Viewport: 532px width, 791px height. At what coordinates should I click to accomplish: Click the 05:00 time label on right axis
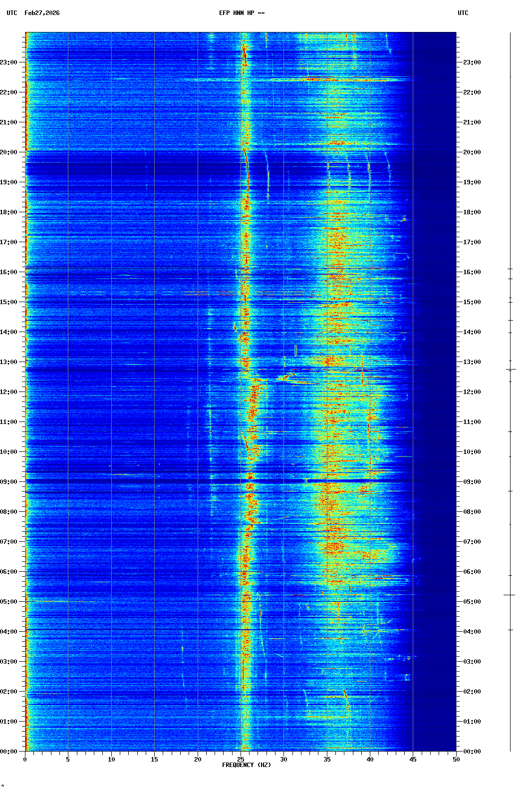472,602
